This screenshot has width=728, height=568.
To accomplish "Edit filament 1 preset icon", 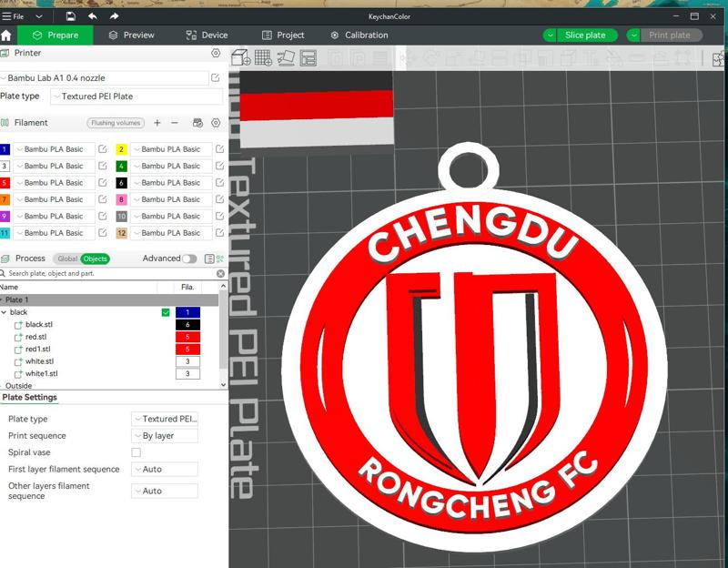I will pyautogui.click(x=103, y=149).
